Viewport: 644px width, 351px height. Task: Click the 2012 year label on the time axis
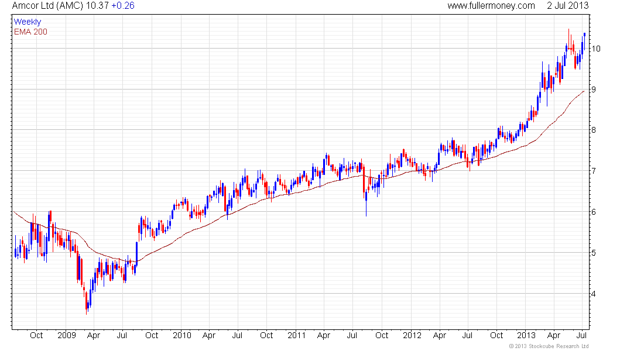point(412,335)
